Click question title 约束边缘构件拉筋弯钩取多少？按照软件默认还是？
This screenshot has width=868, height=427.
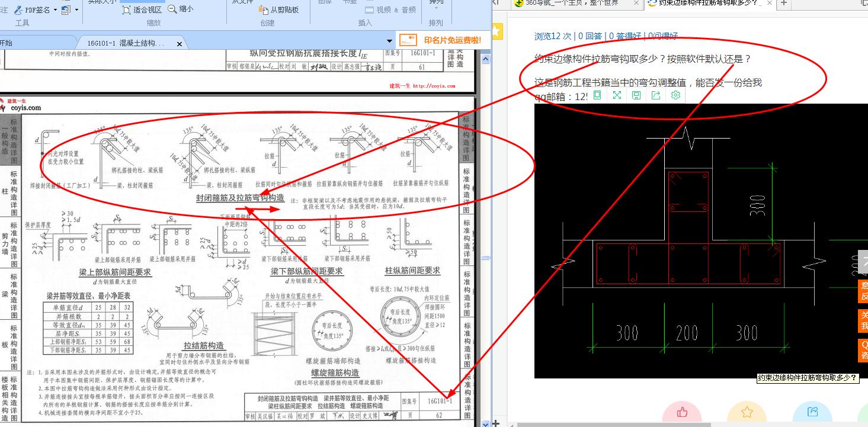[x=643, y=59]
